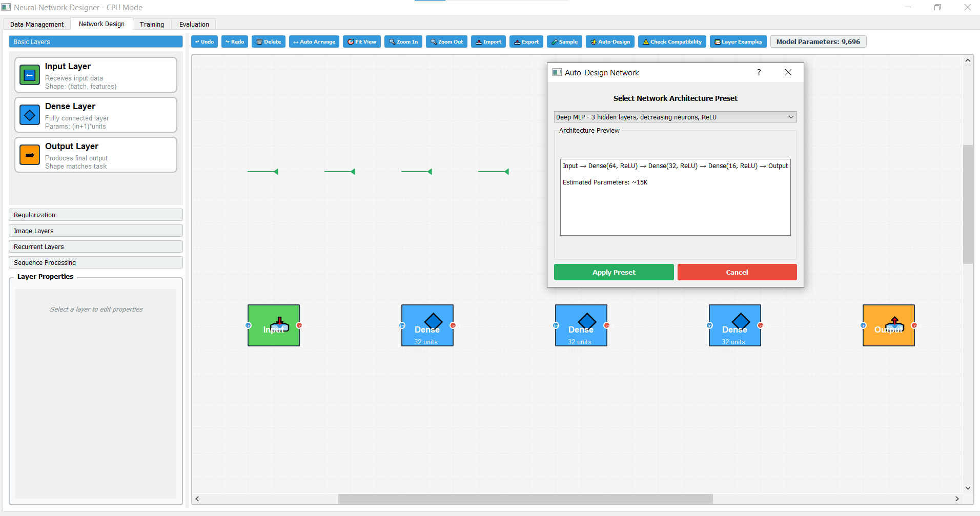Open Layer Examples from the toolbar
The width and height of the screenshot is (980, 516).
click(x=738, y=42)
